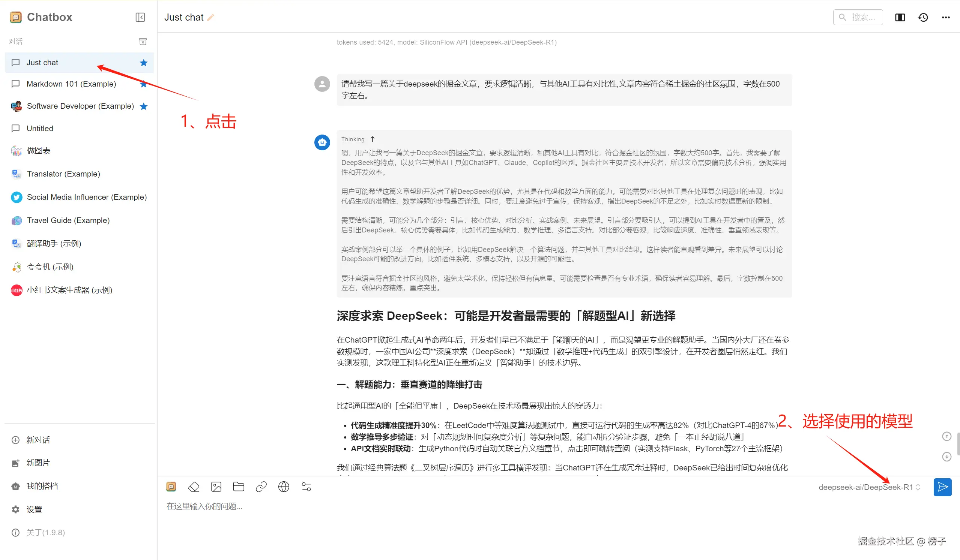Open the 设置 settings page

(79, 510)
